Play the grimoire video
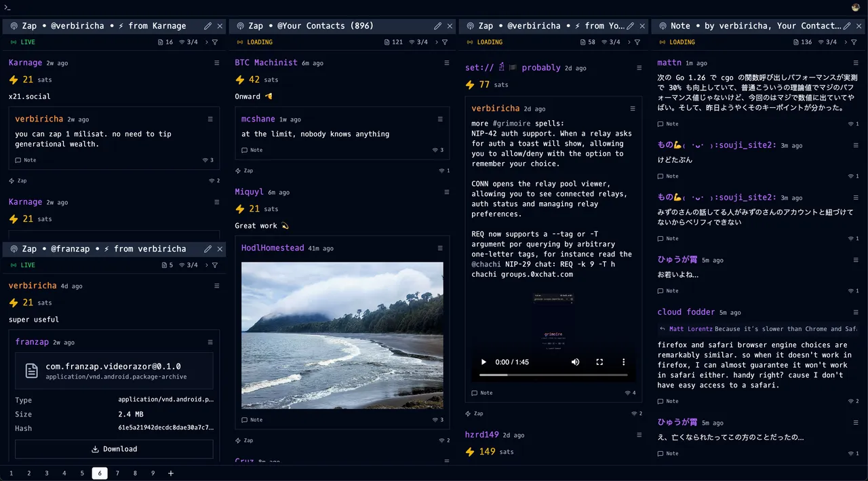868x481 pixels. tap(484, 362)
